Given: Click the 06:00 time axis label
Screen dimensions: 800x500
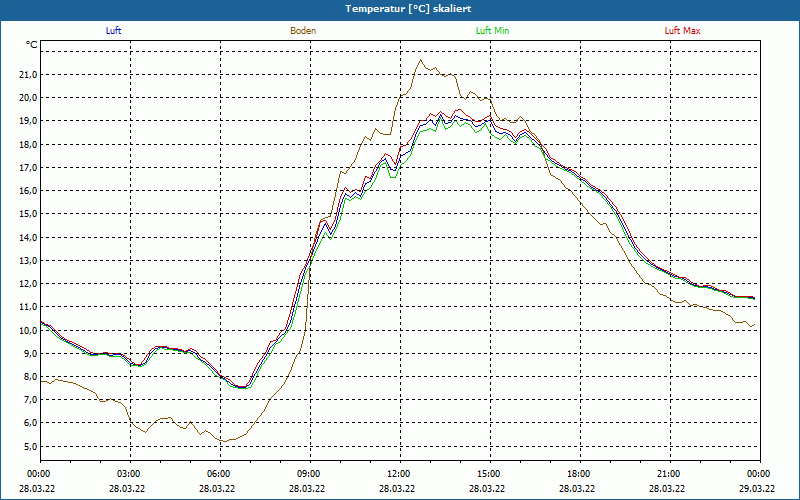Looking at the screenshot, I should tap(220, 474).
